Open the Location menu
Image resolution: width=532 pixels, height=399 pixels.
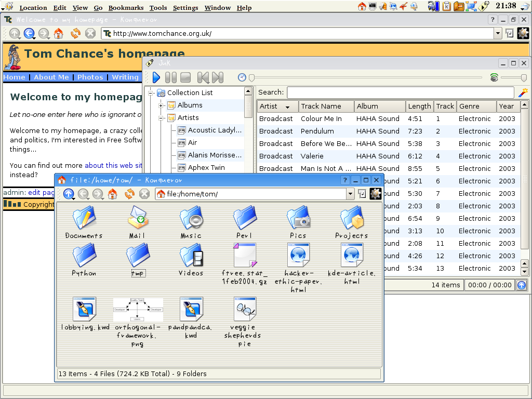tap(33, 7)
